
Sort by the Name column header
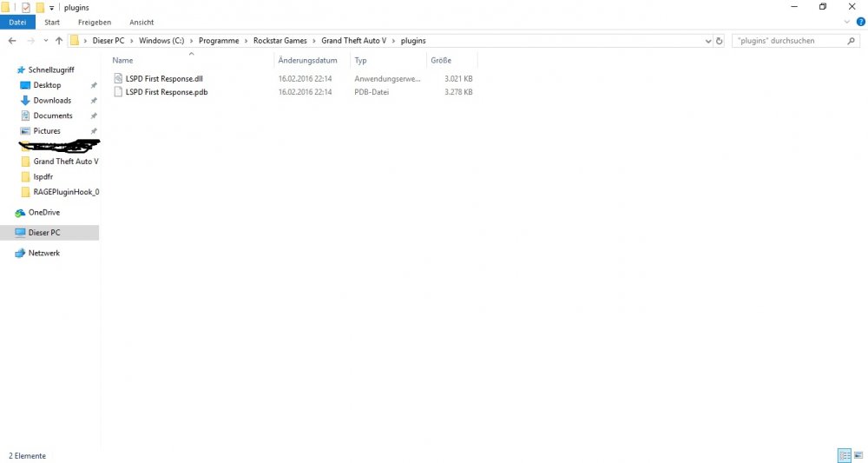(122, 60)
